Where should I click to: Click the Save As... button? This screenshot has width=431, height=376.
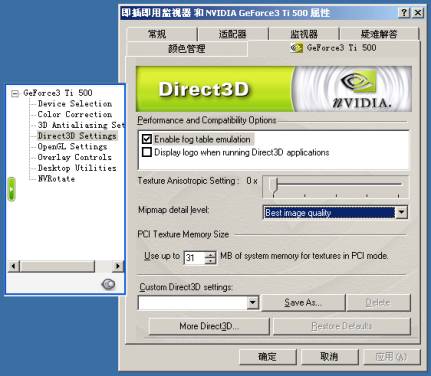coord(303,303)
